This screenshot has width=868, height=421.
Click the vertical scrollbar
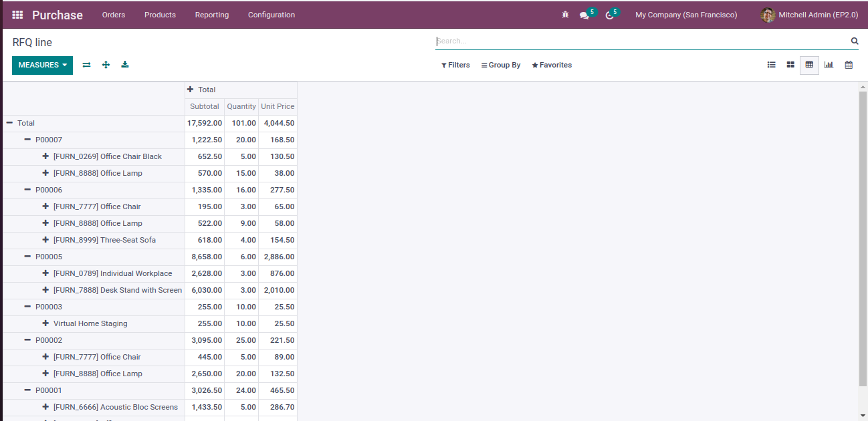863,238
